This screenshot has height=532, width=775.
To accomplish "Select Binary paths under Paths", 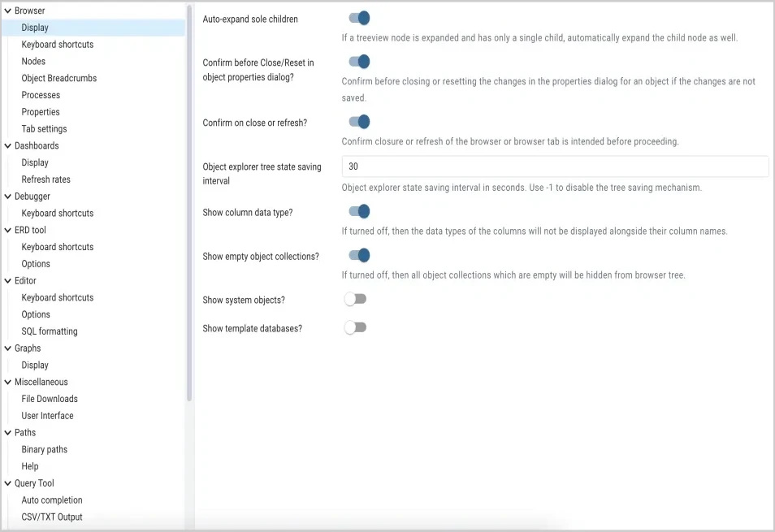I will [x=44, y=449].
